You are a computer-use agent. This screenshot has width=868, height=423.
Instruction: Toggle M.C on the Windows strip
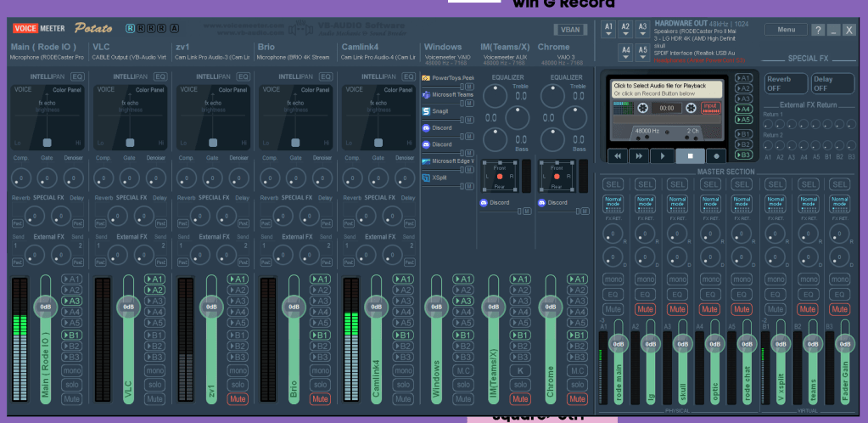pos(462,371)
